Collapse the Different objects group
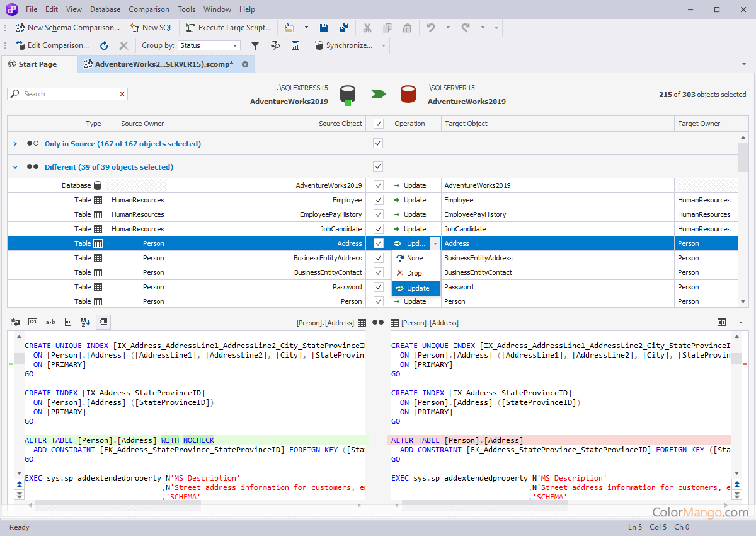This screenshot has width=756, height=536. tap(14, 166)
